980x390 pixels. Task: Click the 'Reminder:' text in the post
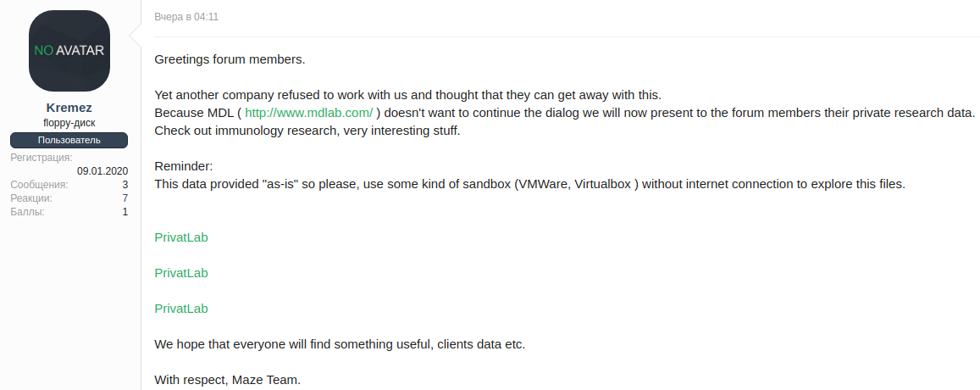click(184, 166)
